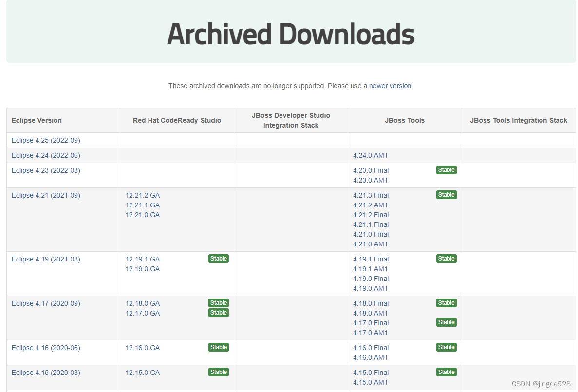The width and height of the screenshot is (578, 392).
Task: Click Stable badge beside 4.19.1.Final
Action: pos(447,259)
